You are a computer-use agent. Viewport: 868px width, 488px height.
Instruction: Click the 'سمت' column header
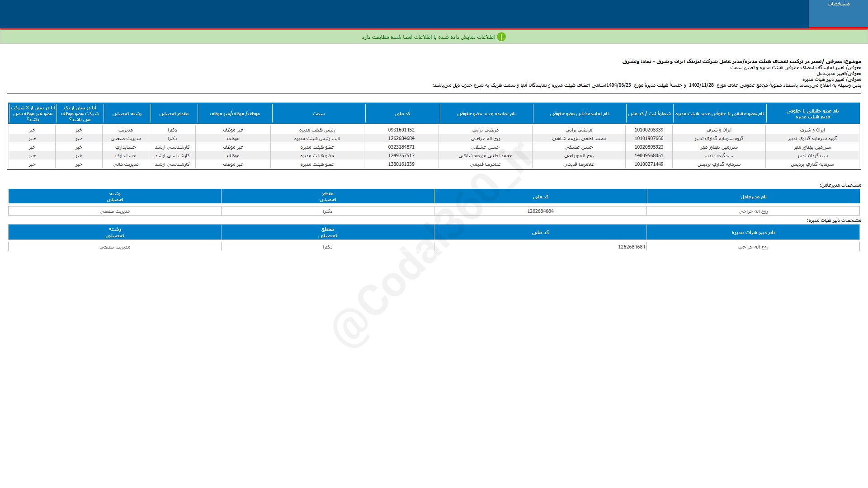tap(318, 114)
